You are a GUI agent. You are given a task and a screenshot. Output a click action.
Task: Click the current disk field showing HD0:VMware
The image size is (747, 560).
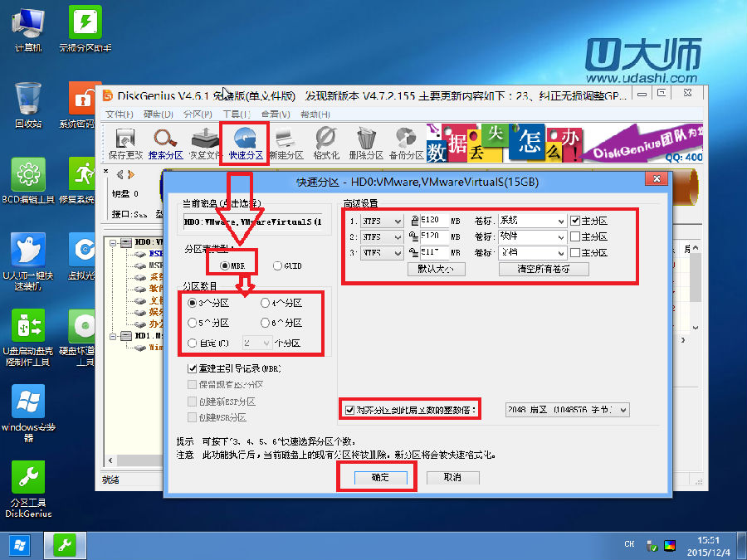click(x=252, y=222)
